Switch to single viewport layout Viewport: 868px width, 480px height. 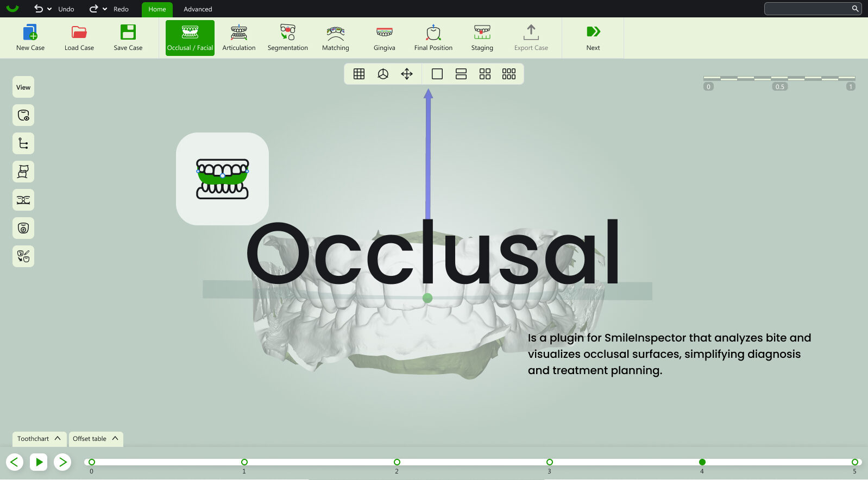(437, 74)
